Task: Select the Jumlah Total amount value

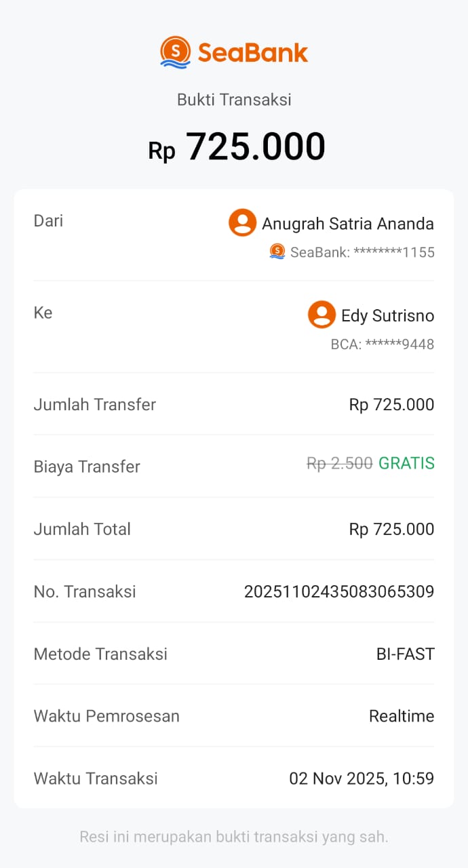Action: tap(391, 530)
